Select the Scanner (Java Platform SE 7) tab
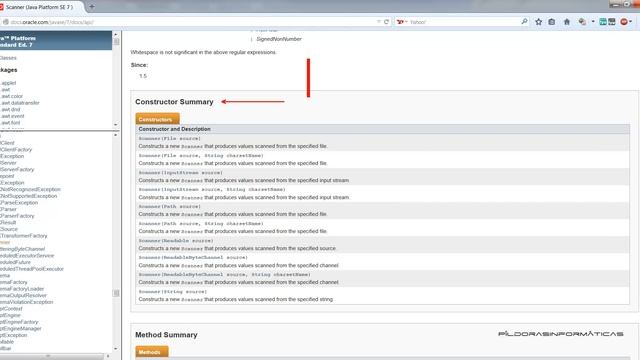The image size is (640, 360). point(41,7)
